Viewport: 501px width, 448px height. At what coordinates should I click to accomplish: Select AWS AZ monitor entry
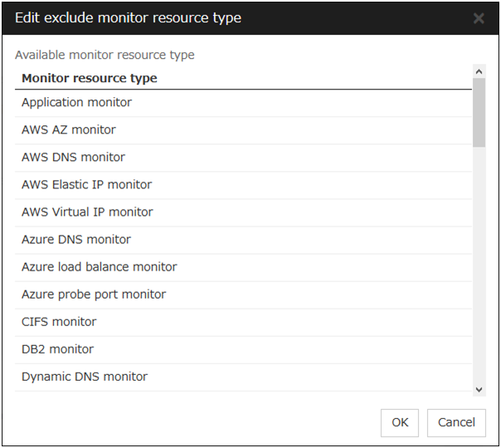[69, 130]
